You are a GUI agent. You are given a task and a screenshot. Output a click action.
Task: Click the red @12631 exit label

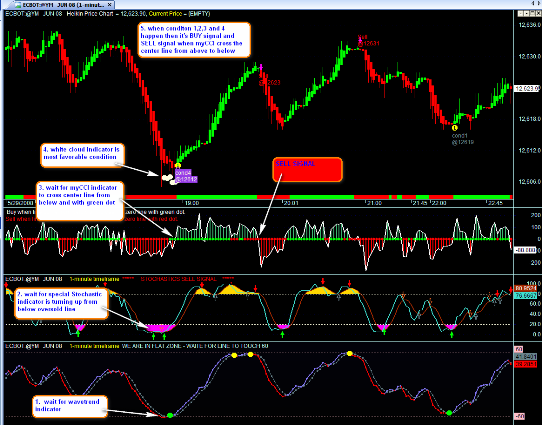[368, 44]
